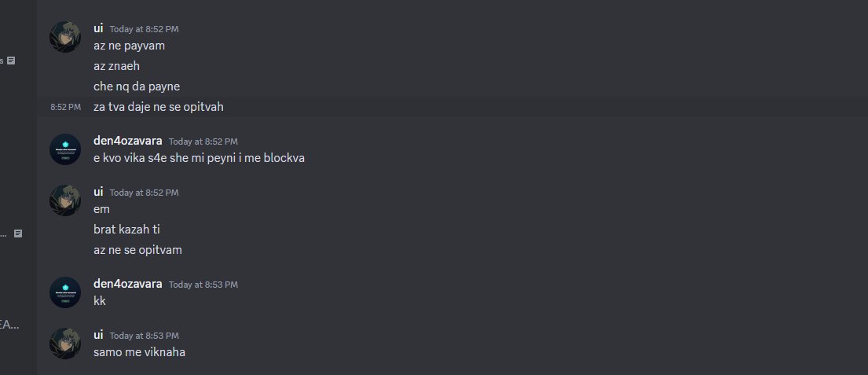Open den4ozavara's avatar beside the "blockva" message
The image size is (868, 375).
click(65, 149)
